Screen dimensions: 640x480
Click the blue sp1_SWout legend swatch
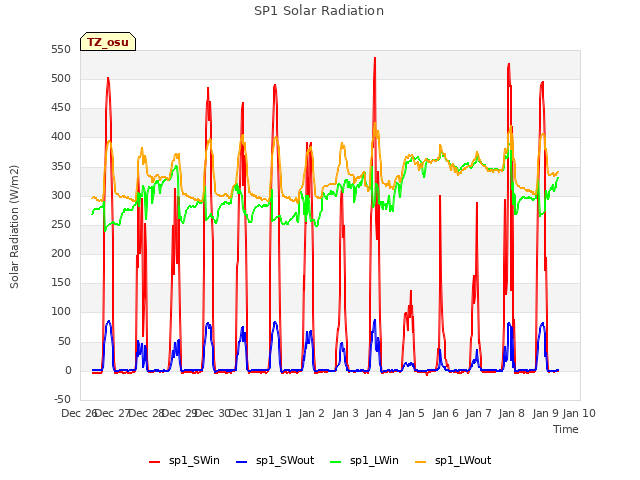[x=242, y=462]
